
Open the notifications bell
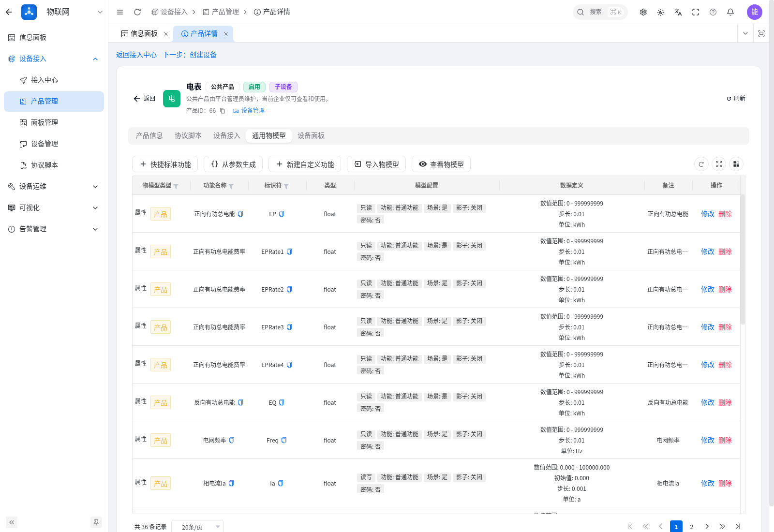tap(730, 12)
